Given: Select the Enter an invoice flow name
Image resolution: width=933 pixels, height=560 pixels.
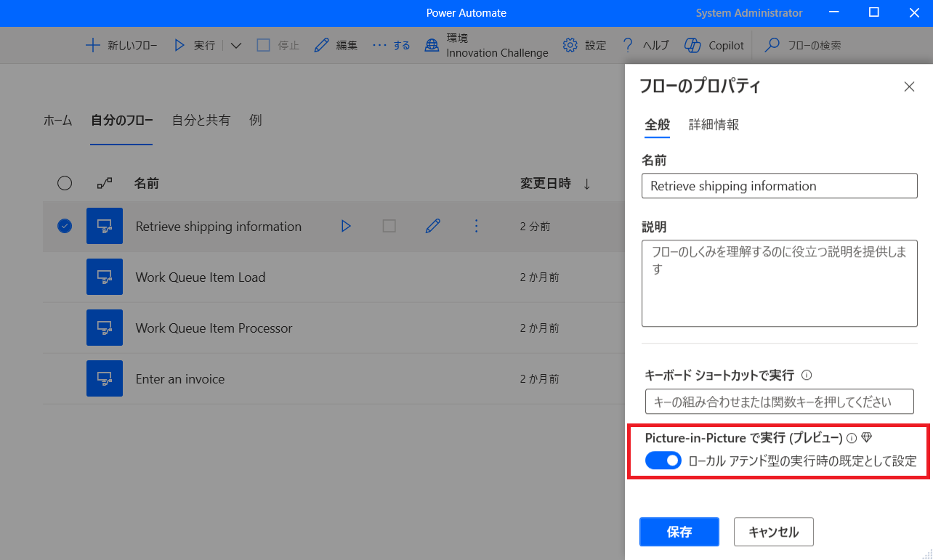Looking at the screenshot, I should pyautogui.click(x=180, y=379).
